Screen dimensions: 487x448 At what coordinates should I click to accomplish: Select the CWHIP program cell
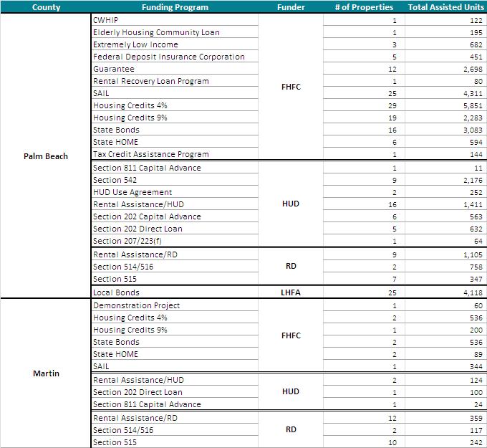pyautogui.click(x=175, y=20)
